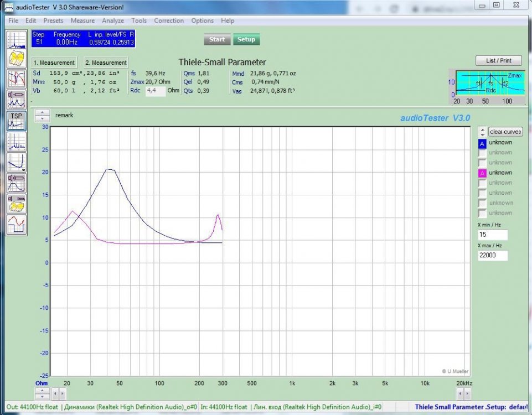Click the Ohm axis stepper at bottom left

point(42,393)
